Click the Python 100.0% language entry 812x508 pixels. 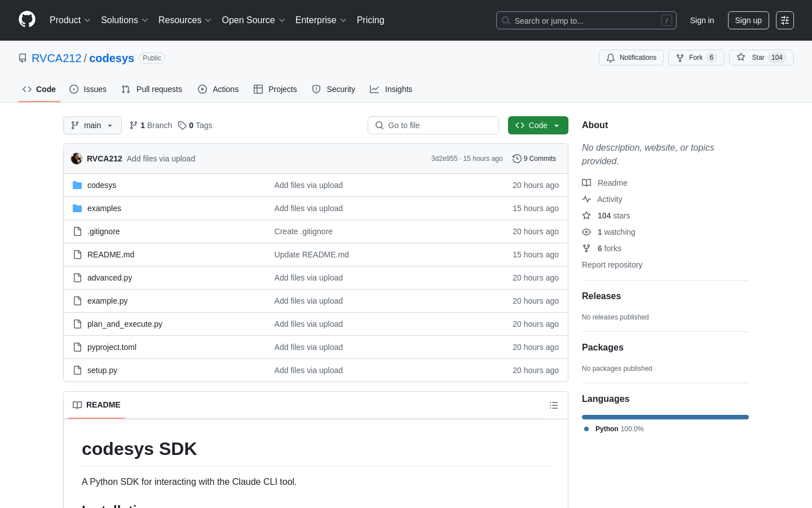614,429
